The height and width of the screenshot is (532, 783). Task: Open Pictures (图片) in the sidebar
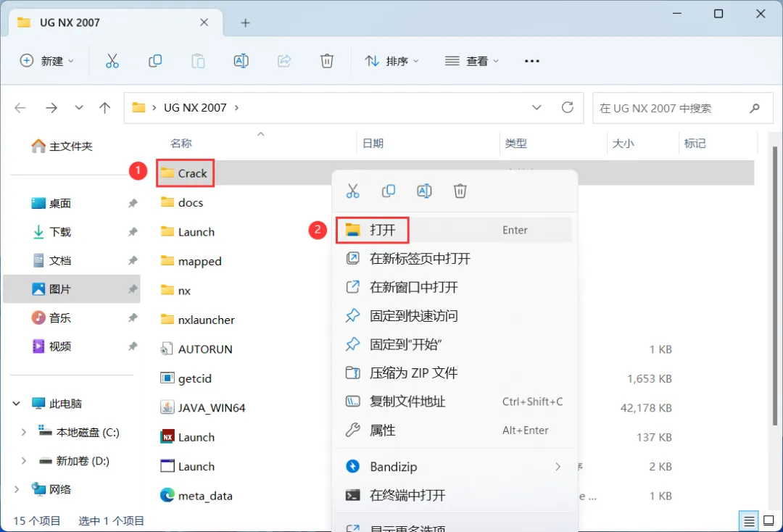pyautogui.click(x=71, y=289)
